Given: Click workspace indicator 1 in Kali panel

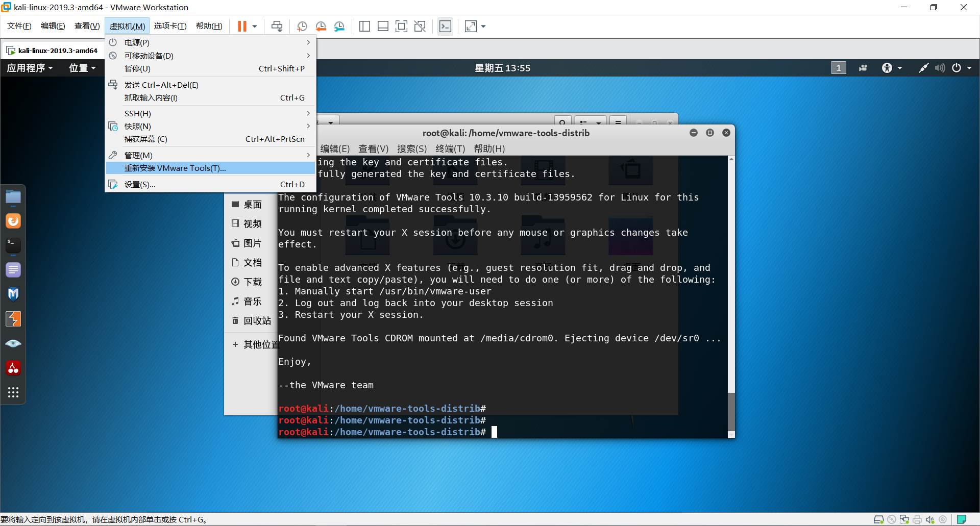Looking at the screenshot, I should coord(839,68).
